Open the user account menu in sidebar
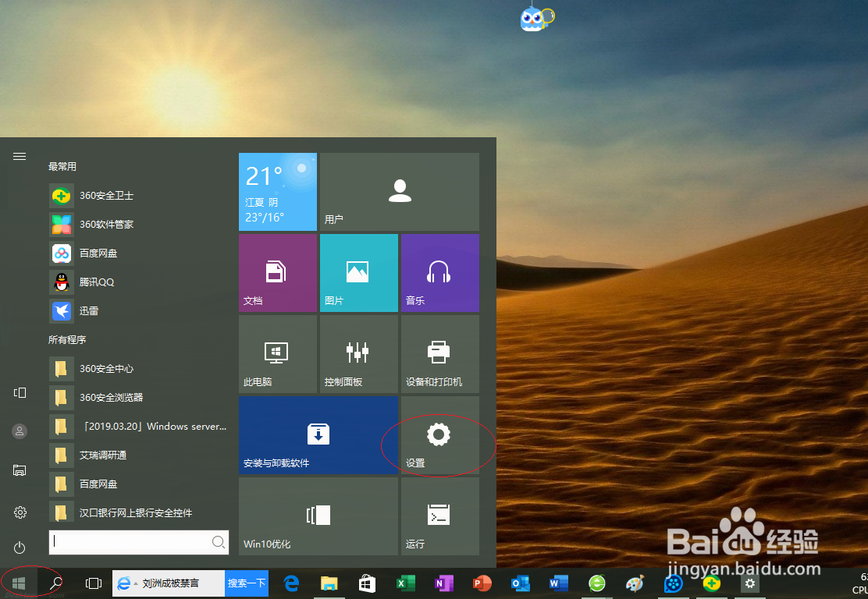868x599 pixels. 20,431
